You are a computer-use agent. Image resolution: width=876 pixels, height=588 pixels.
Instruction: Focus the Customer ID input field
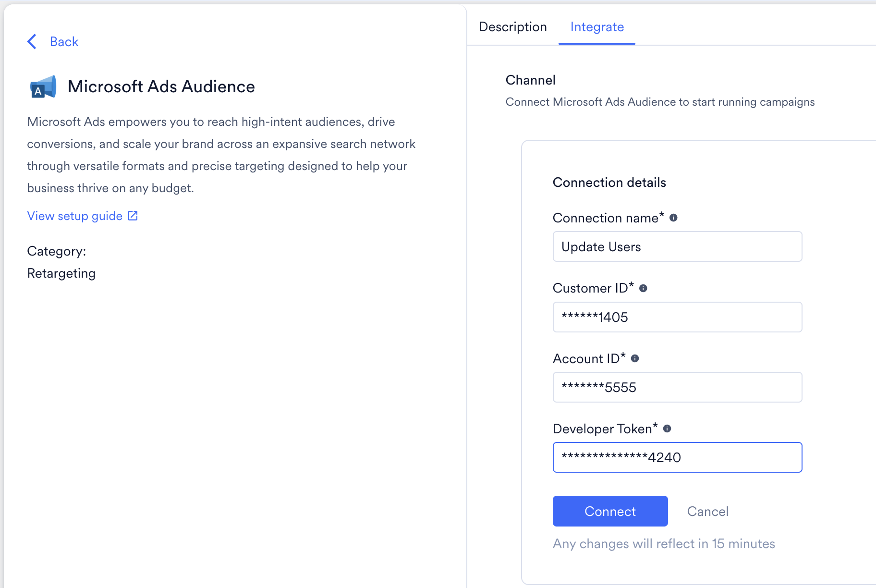pyautogui.click(x=677, y=317)
